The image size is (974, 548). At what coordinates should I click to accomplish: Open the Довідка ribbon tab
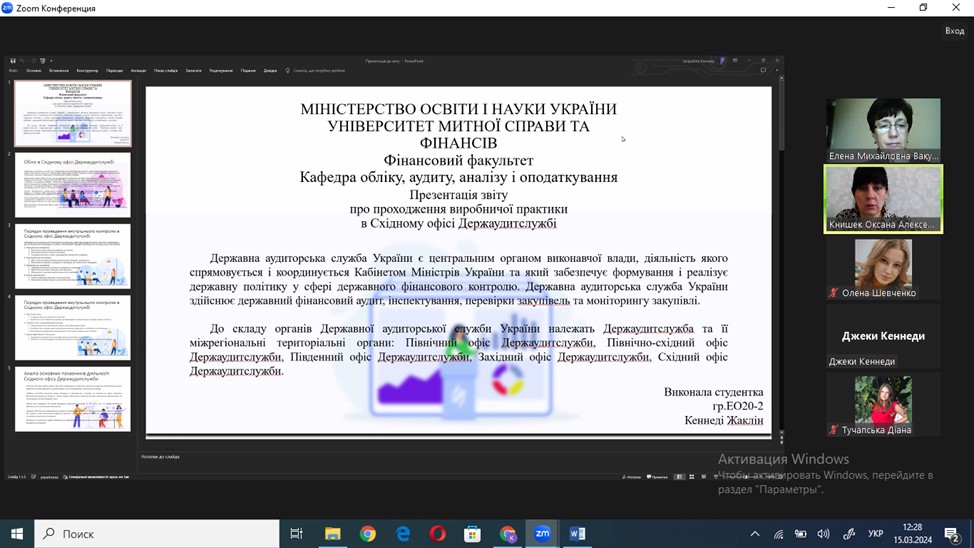click(270, 71)
